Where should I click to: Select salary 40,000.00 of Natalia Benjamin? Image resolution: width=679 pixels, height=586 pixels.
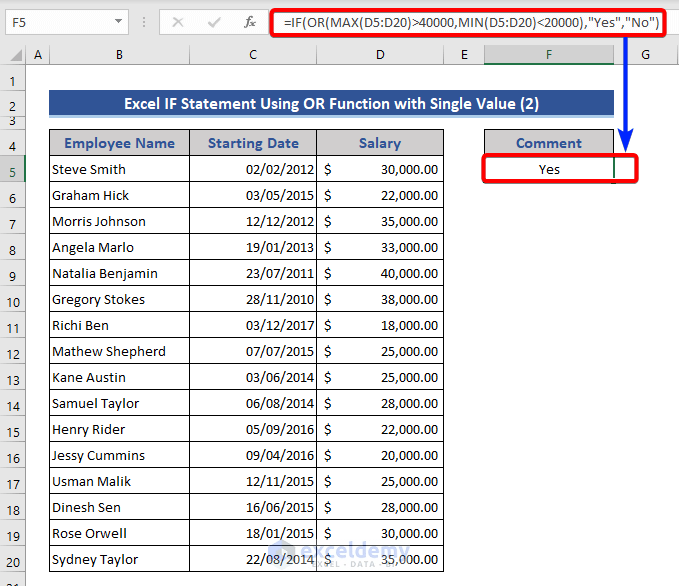pyautogui.click(x=380, y=273)
